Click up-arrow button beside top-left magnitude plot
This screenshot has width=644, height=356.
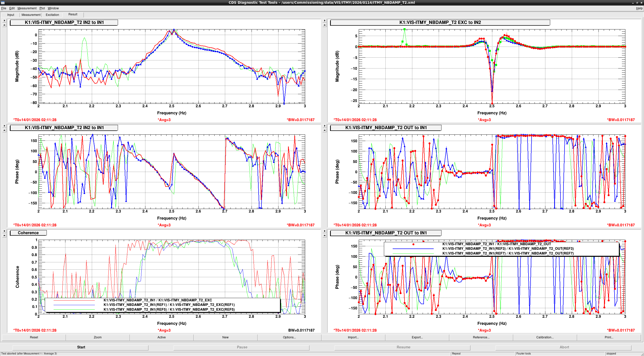click(4, 25)
